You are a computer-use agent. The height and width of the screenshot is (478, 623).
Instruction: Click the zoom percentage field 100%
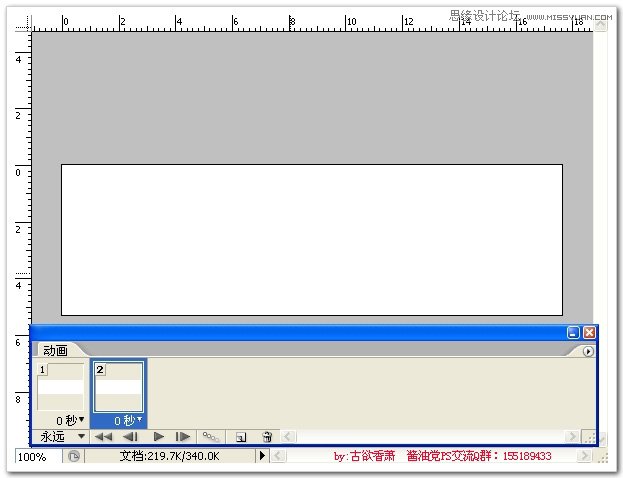pyautogui.click(x=39, y=457)
